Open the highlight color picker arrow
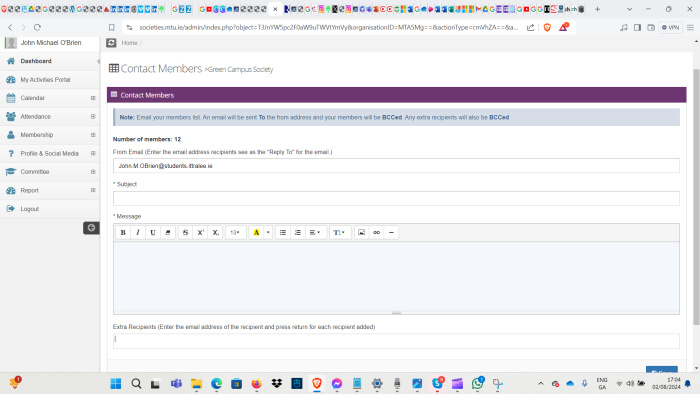Viewport: 700px width, 394px height. click(268, 232)
